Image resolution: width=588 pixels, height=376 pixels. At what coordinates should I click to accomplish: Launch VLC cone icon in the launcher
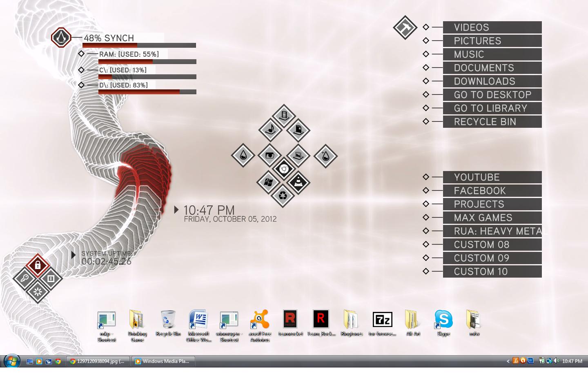[298, 182]
